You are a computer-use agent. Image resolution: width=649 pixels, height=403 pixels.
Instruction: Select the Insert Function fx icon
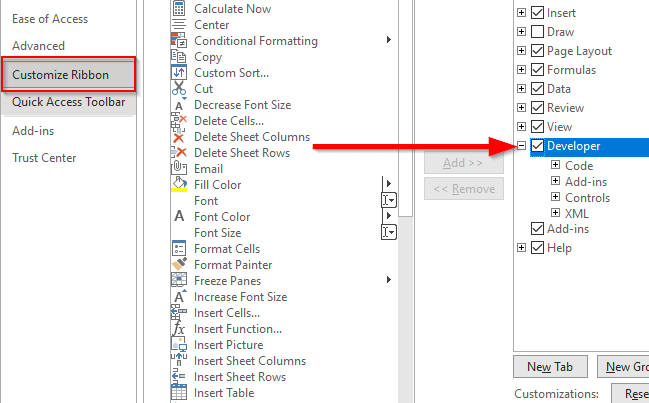point(179,329)
